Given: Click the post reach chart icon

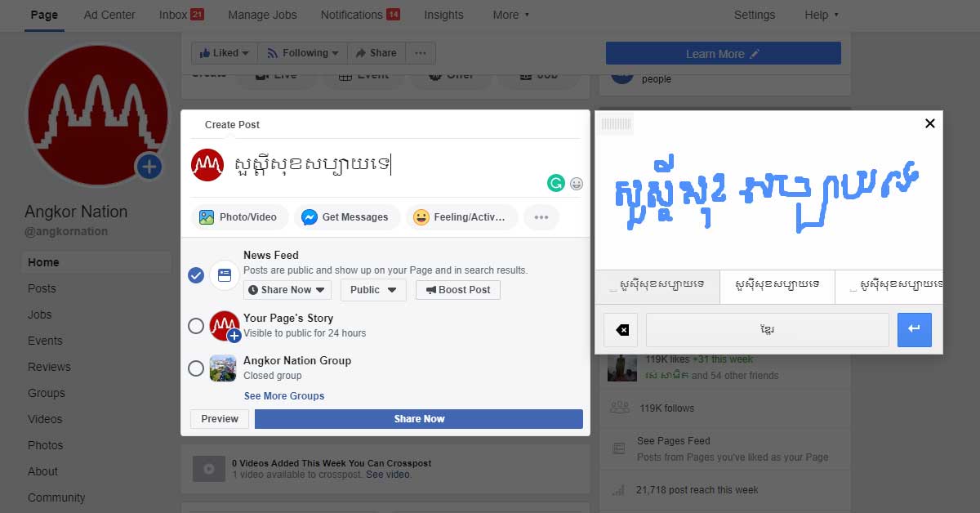Looking at the screenshot, I should pyautogui.click(x=619, y=490).
